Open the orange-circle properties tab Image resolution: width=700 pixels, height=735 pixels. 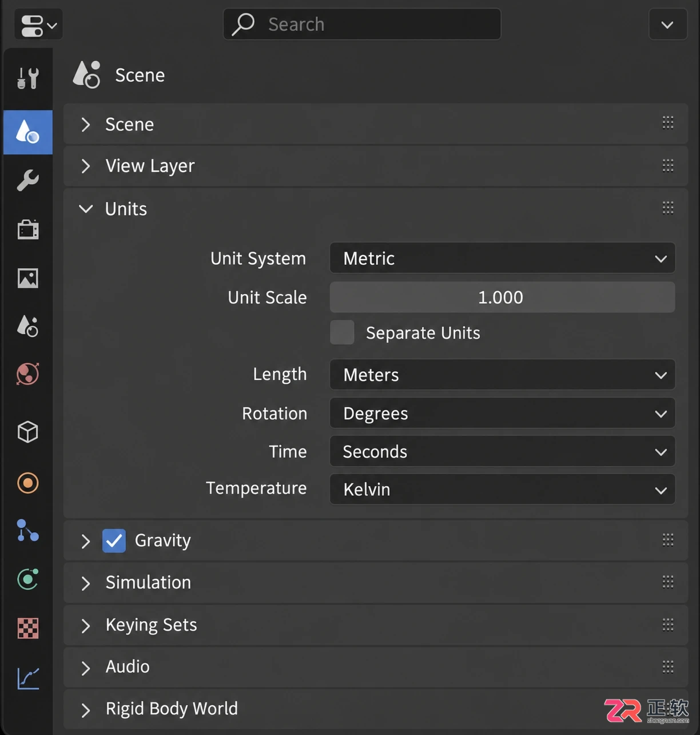(x=27, y=483)
